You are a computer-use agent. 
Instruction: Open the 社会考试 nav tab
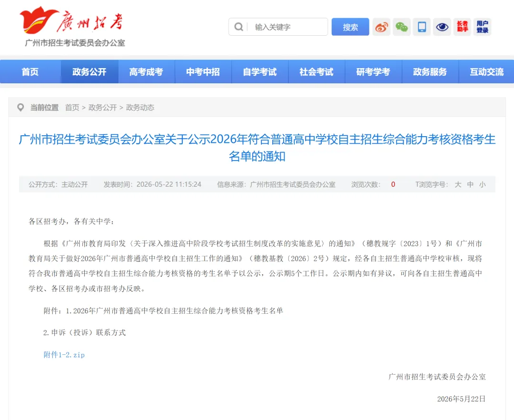(x=316, y=72)
